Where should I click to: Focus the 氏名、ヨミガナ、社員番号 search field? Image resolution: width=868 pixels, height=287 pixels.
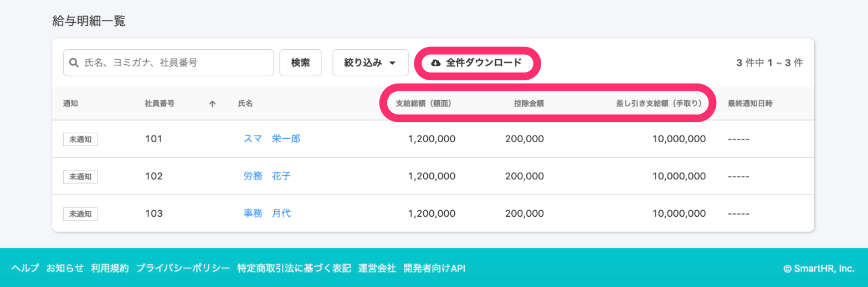click(x=168, y=63)
